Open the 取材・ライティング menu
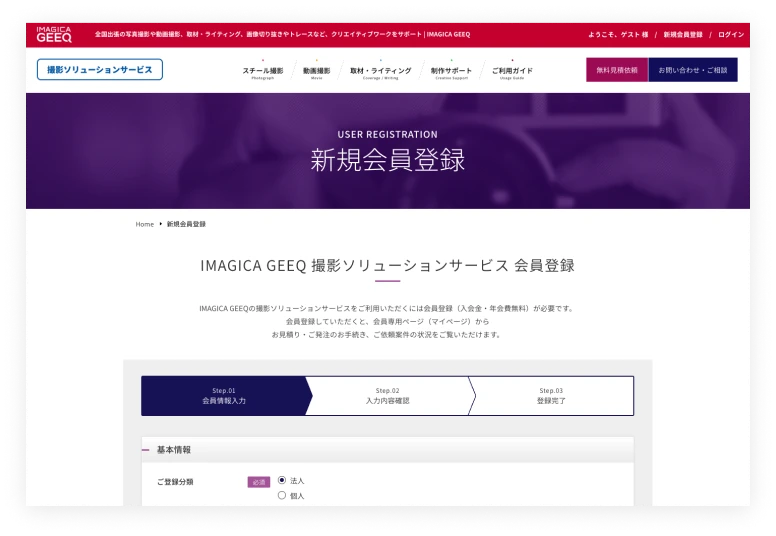This screenshot has width=776, height=536. 381,72
